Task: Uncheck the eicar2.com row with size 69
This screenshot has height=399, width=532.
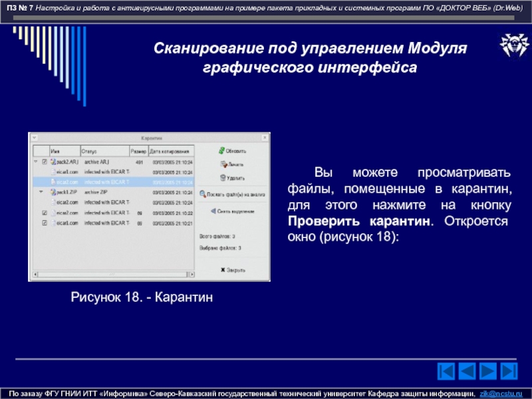Action: [45, 213]
